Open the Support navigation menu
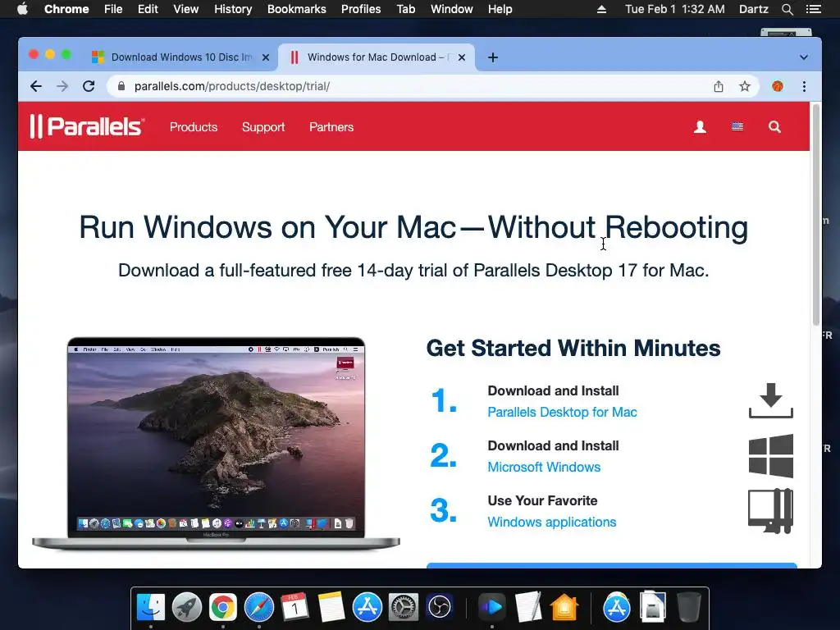Screen dimensions: 840x630 (263, 127)
